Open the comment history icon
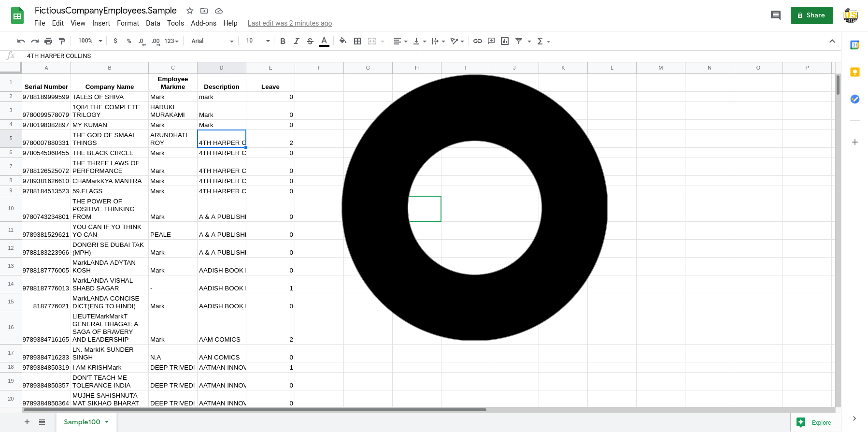 [x=775, y=15]
